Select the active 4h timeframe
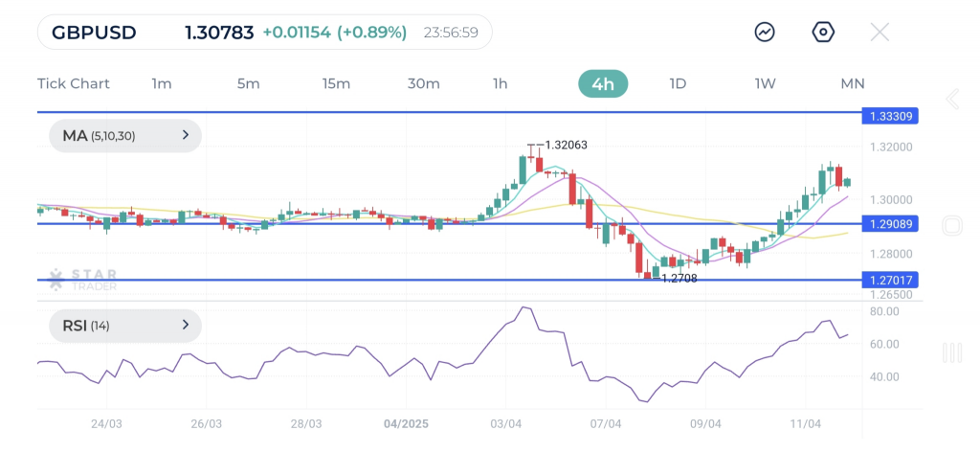This screenshot has height=453, width=980. [x=603, y=83]
